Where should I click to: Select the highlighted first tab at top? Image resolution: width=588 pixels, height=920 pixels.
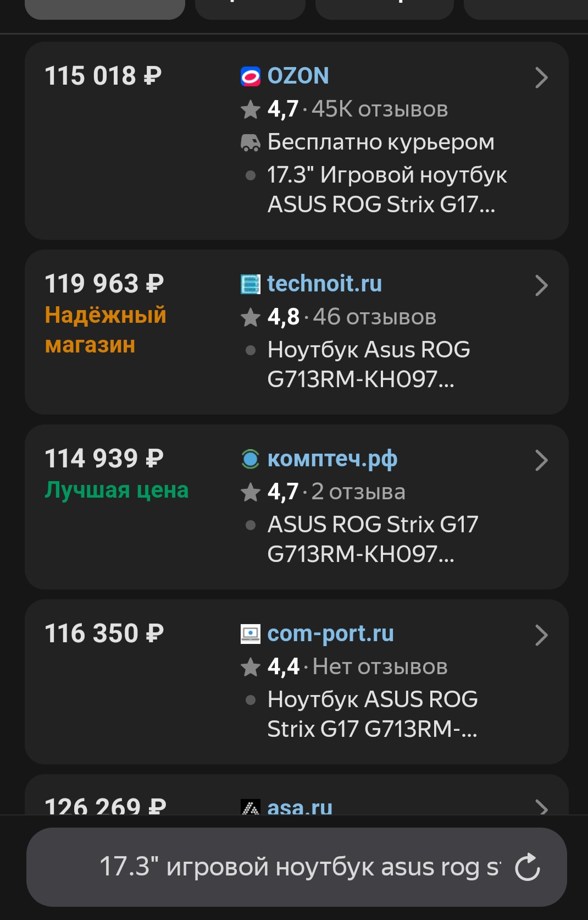pos(104,8)
